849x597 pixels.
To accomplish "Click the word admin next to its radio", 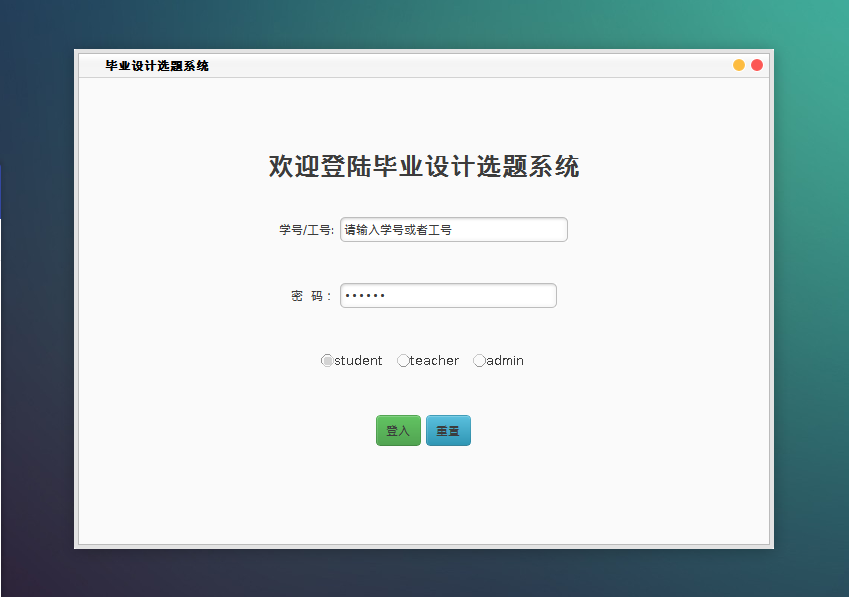I will tap(504, 360).
